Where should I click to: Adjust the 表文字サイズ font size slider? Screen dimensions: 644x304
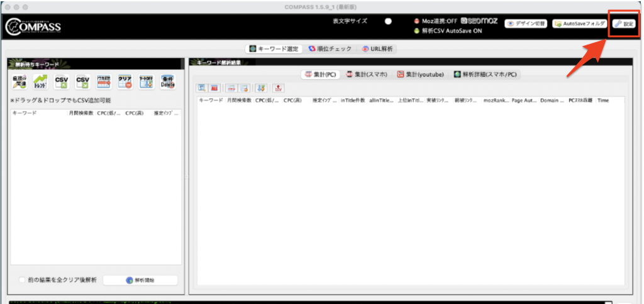pyautogui.click(x=388, y=21)
